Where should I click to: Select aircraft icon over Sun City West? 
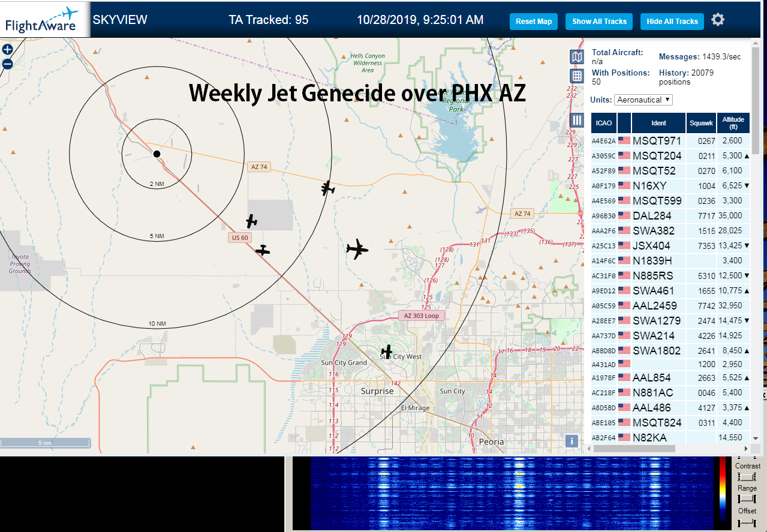387,351
